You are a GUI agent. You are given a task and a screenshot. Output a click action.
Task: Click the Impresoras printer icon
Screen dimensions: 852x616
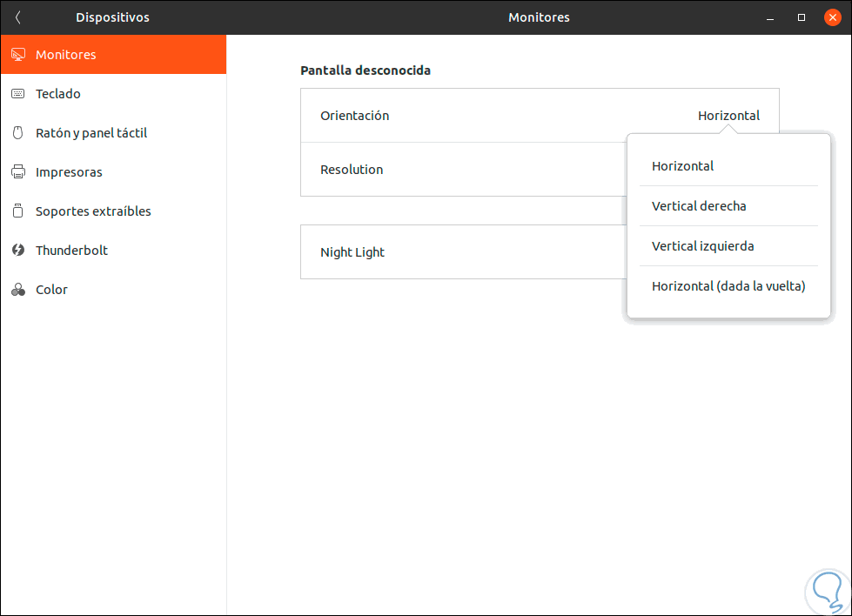click(x=17, y=172)
